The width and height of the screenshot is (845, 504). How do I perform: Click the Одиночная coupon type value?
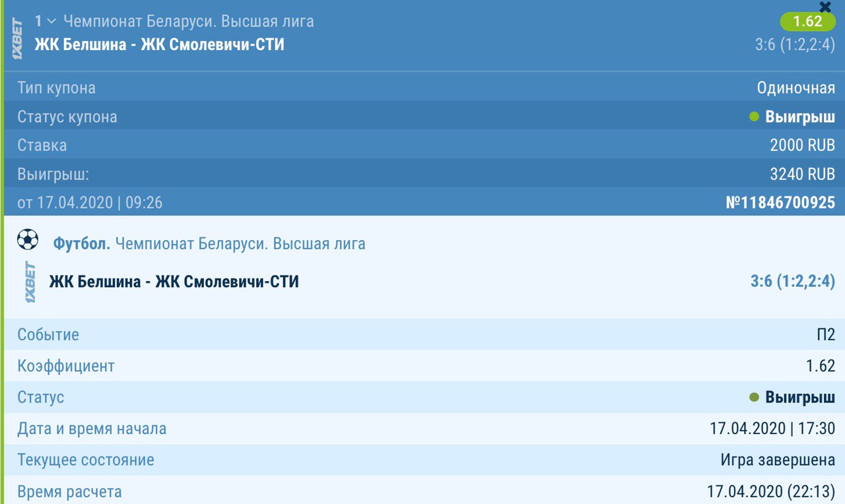point(796,88)
